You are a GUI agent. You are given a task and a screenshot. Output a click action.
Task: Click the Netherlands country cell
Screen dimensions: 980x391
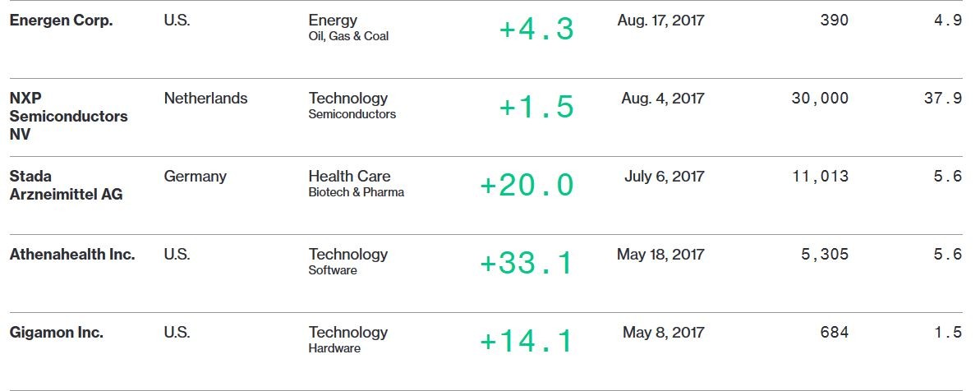coord(205,98)
